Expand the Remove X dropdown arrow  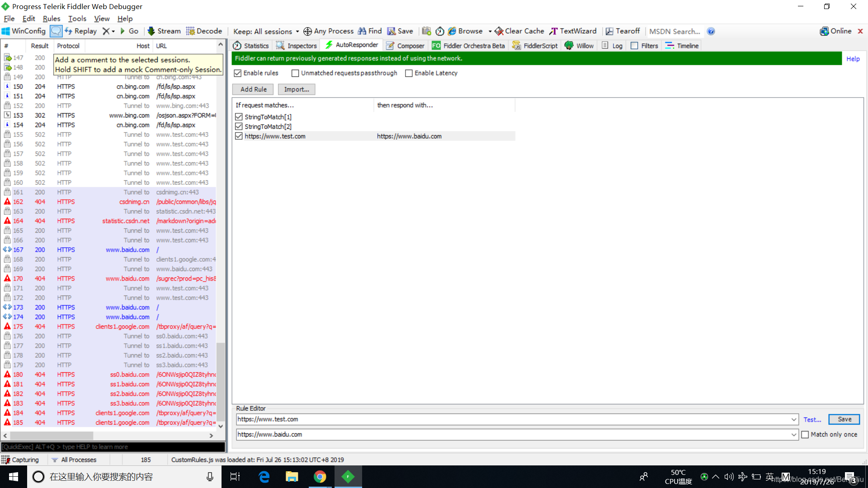[113, 31]
